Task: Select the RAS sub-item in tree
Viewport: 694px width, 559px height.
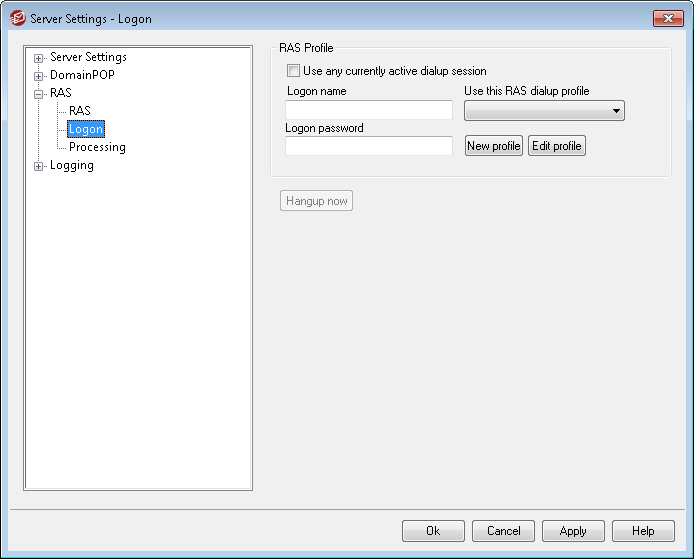Action: point(80,111)
